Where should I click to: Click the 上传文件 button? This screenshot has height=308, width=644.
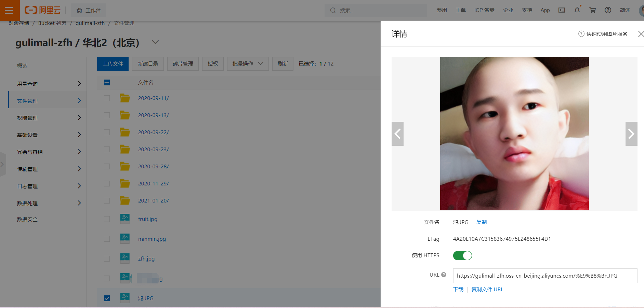(113, 64)
